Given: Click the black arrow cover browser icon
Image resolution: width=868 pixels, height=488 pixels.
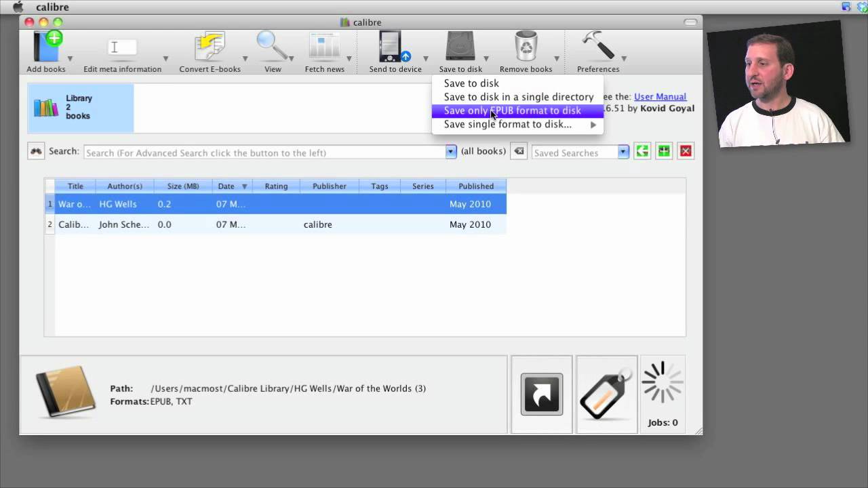Looking at the screenshot, I should tap(542, 394).
